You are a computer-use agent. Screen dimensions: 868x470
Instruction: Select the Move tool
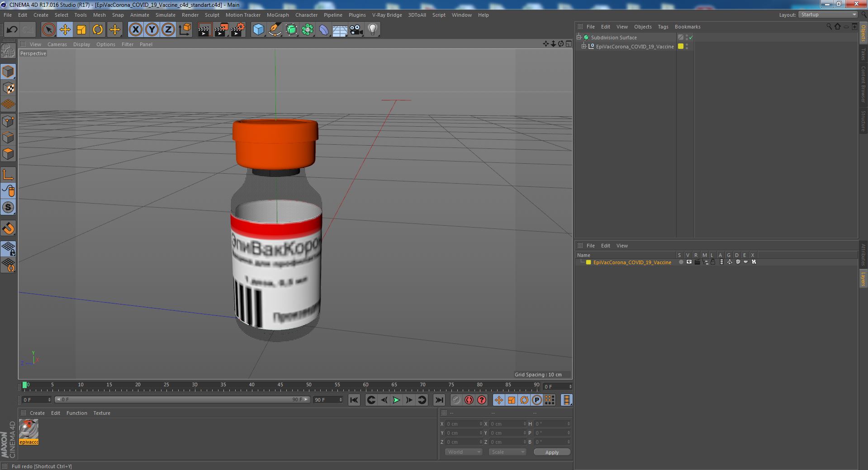pyautogui.click(x=65, y=30)
